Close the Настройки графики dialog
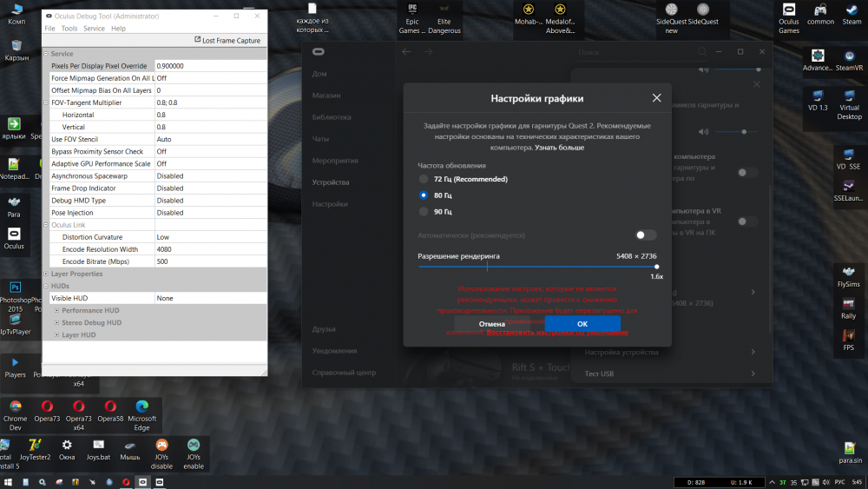Image resolution: width=868 pixels, height=489 pixels. click(x=656, y=98)
